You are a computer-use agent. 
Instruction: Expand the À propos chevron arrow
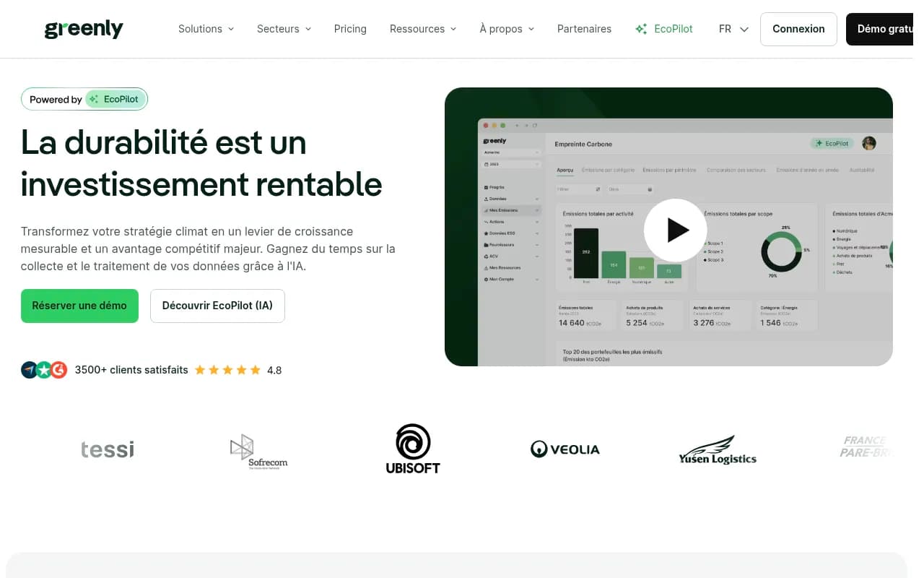531,29
